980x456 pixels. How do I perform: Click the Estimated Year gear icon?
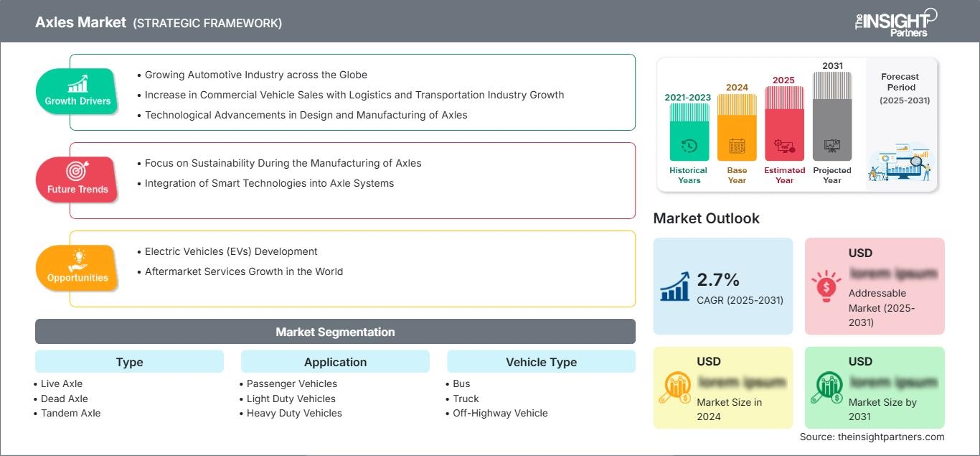point(784,146)
